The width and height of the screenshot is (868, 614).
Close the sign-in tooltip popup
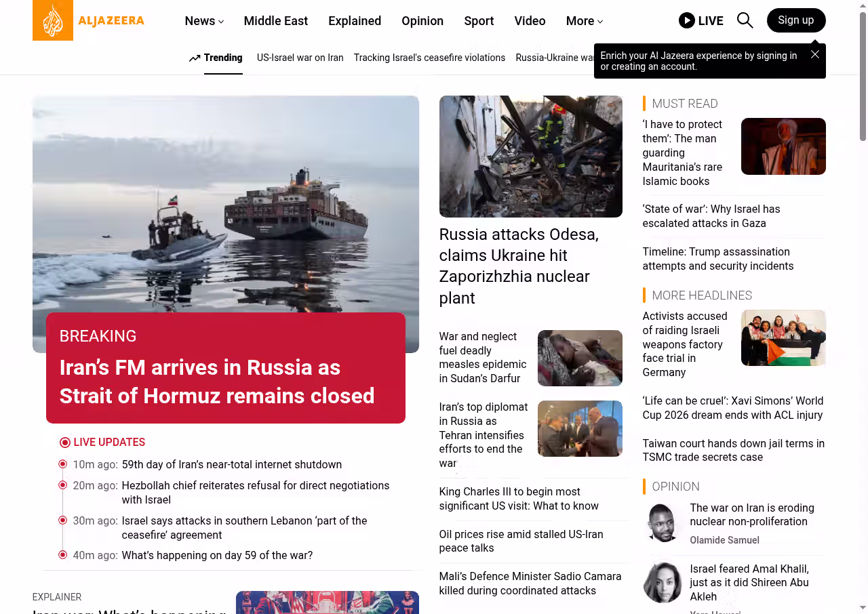click(815, 54)
